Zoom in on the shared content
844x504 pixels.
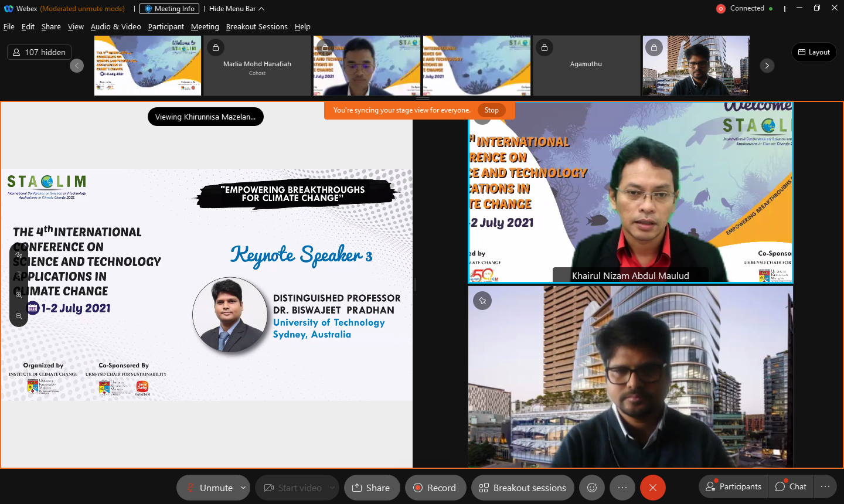tap(19, 295)
